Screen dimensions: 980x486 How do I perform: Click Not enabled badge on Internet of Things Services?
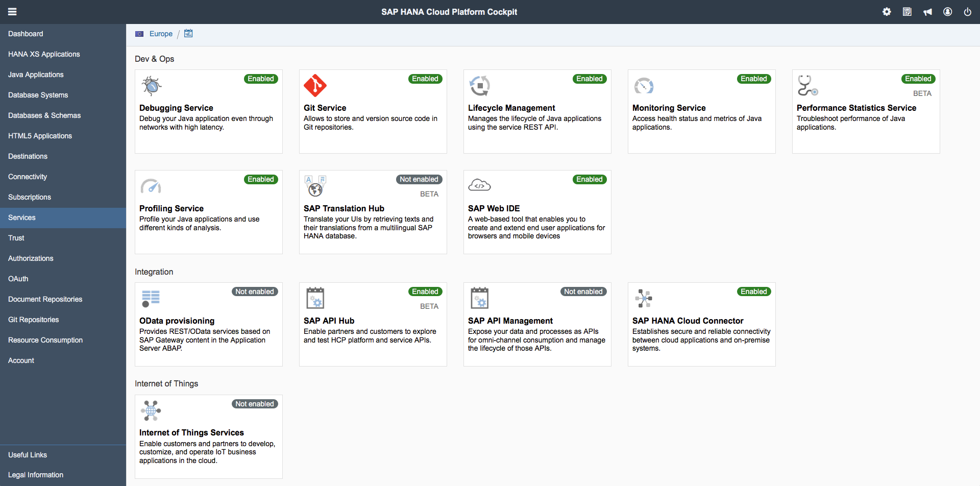tap(255, 404)
